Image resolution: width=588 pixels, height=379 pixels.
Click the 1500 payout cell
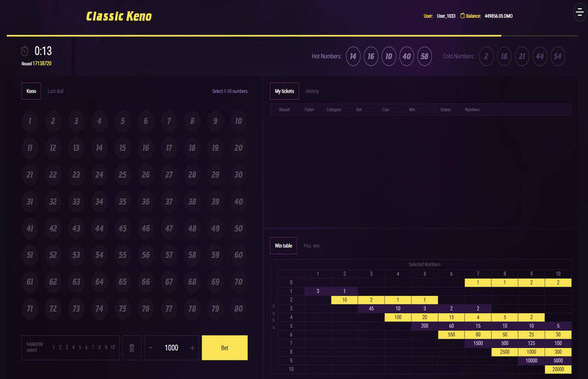[x=478, y=343]
